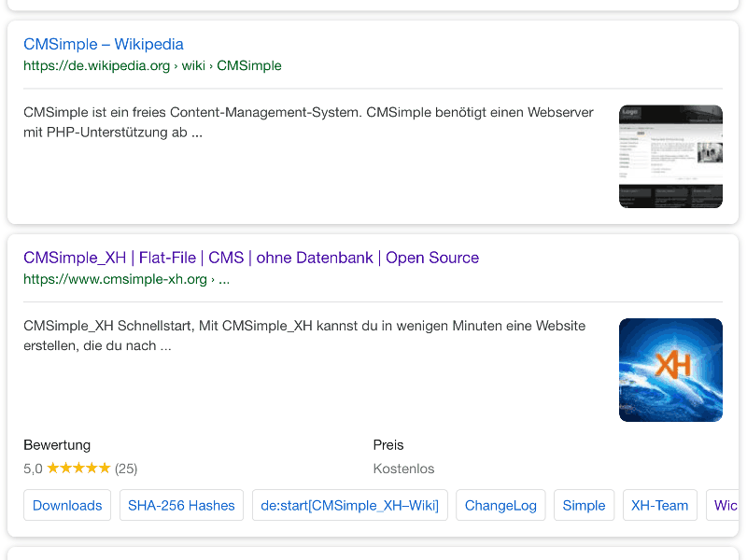
Task: Open CMSimple_XH Flat-File CMS result title
Action: point(251,258)
